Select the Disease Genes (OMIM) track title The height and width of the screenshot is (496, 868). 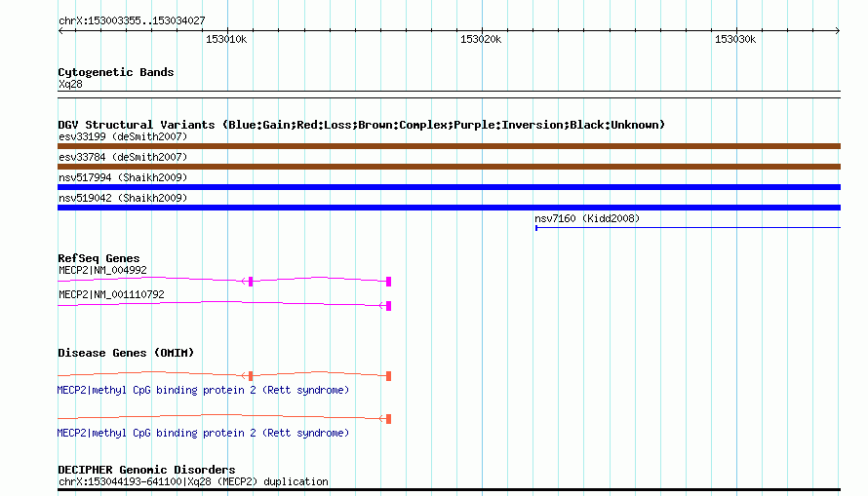pyautogui.click(x=126, y=353)
